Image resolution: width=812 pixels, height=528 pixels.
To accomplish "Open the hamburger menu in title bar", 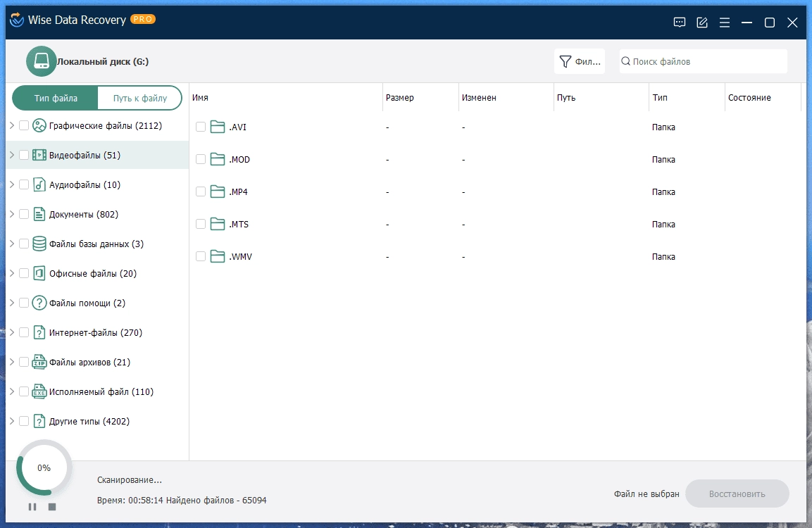I will click(x=725, y=23).
